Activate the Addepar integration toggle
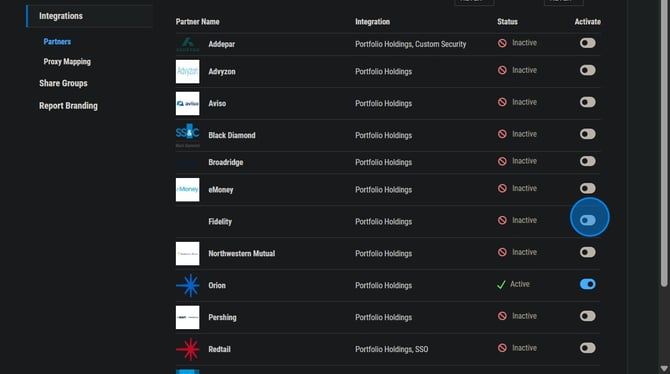 point(588,43)
